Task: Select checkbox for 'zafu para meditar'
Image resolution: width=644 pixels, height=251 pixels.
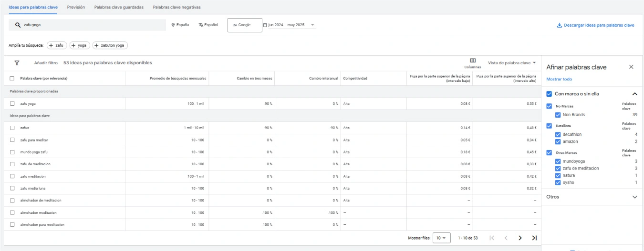Action: 12,140
